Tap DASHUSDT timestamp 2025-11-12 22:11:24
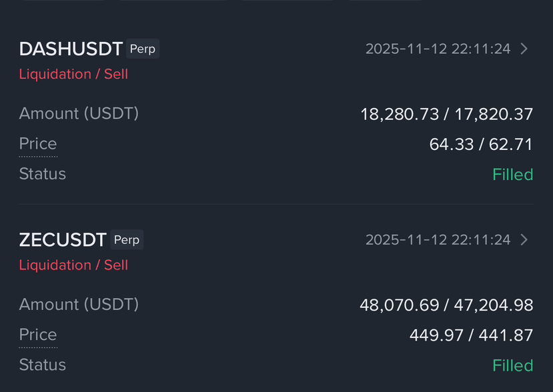 [x=438, y=49]
